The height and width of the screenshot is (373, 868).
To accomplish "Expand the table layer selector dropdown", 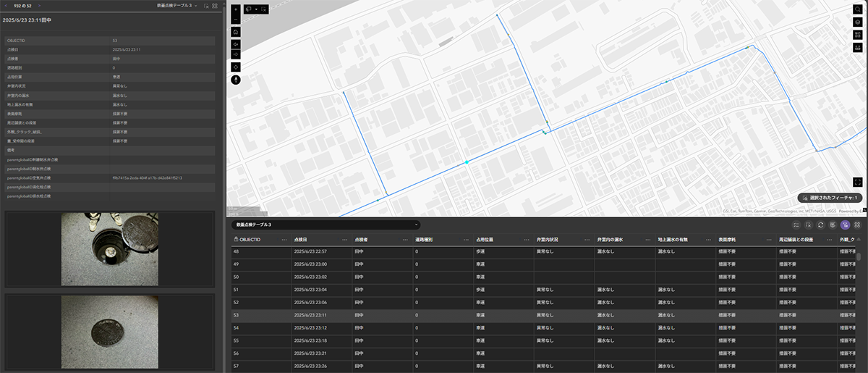I will [417, 225].
